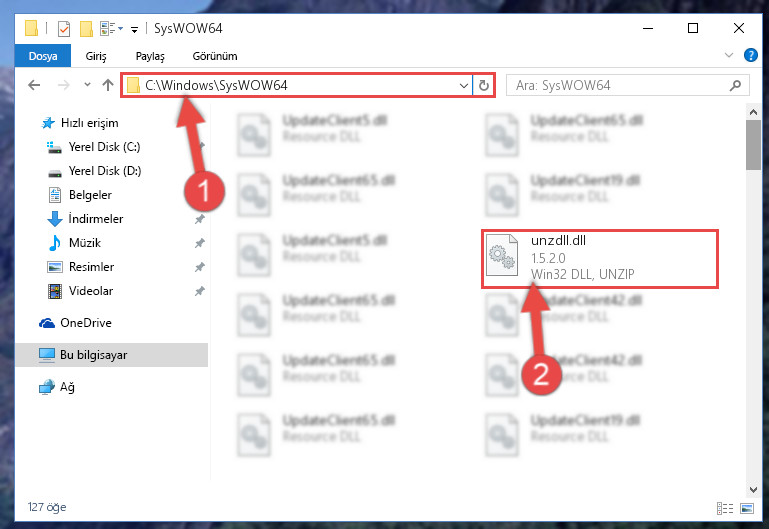This screenshot has height=529, width=769.
Task: Expand the address bar history dropdown
Action: 463,86
